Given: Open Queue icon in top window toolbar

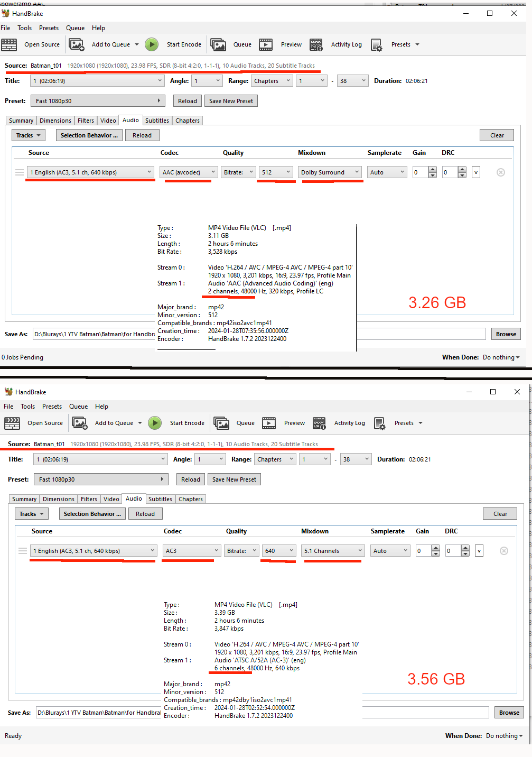Looking at the screenshot, I should coord(218,45).
